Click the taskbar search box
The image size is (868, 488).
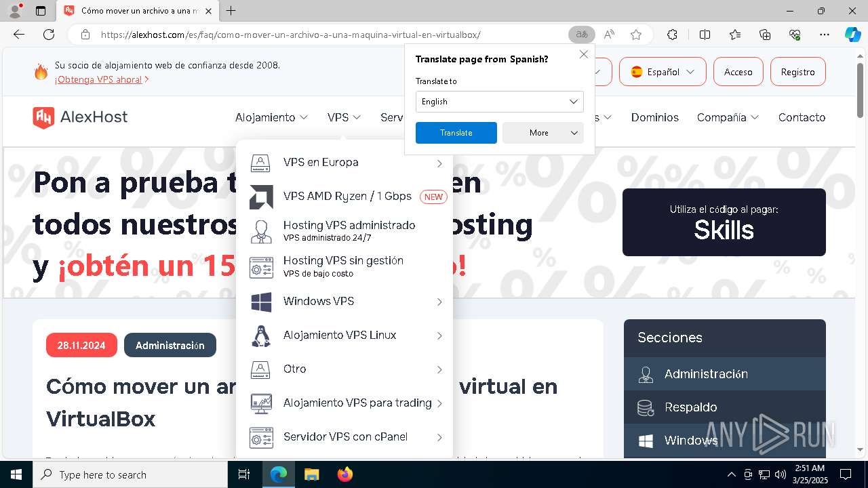(130, 474)
